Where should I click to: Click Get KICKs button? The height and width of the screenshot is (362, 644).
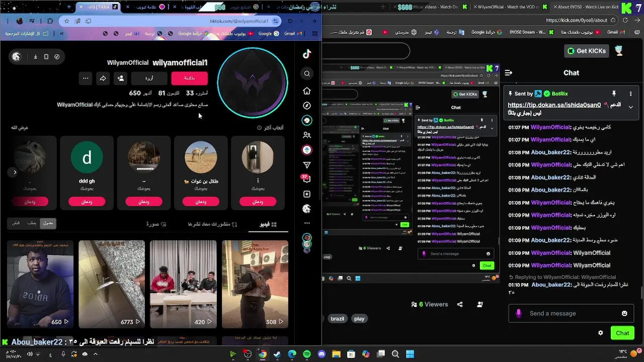click(x=587, y=51)
